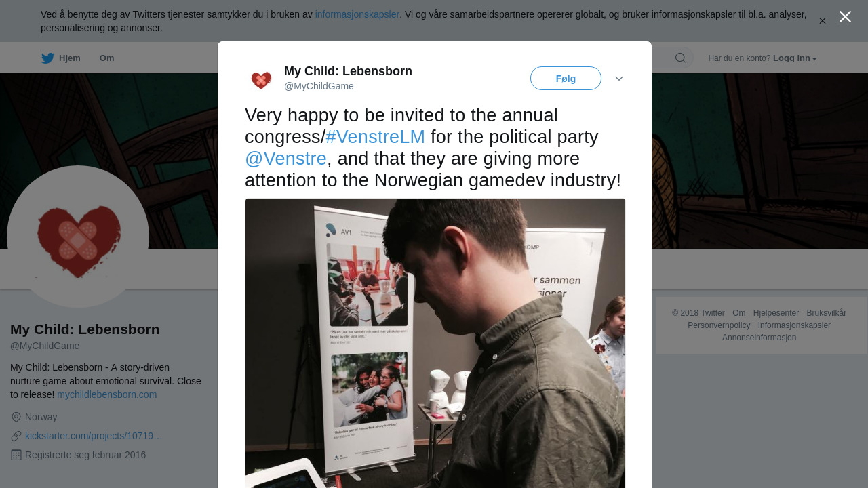
Task: Click the large heart profile picture
Action: point(78,237)
